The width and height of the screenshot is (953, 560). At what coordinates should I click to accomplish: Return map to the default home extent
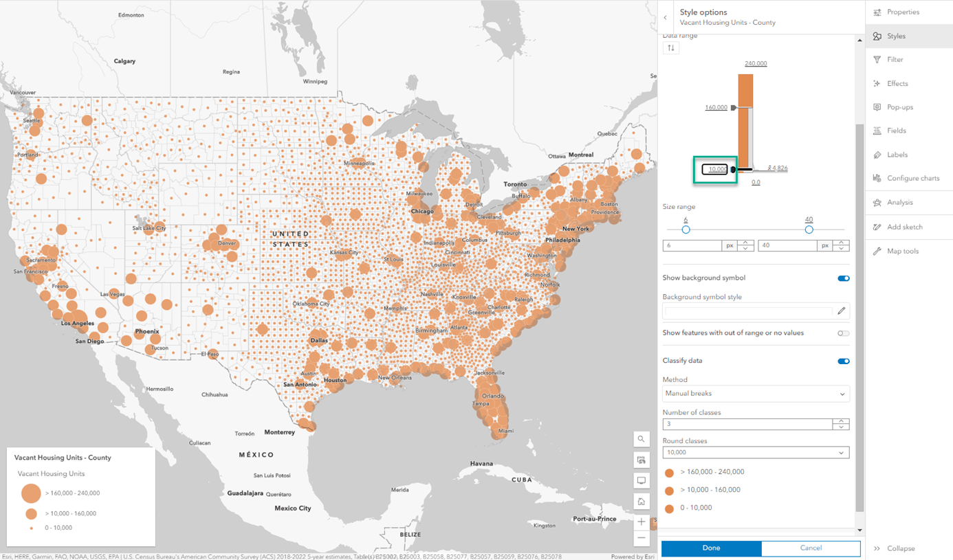(642, 502)
